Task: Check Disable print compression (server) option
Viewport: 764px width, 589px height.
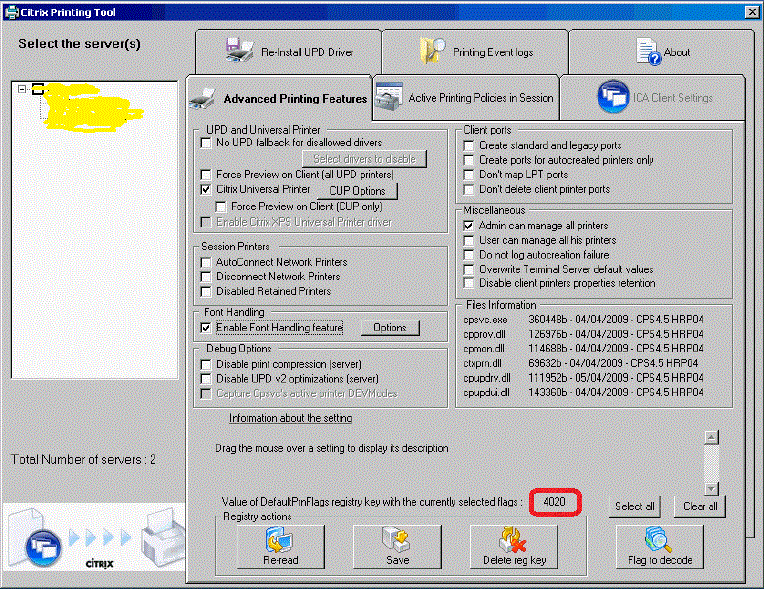Action: [206, 364]
